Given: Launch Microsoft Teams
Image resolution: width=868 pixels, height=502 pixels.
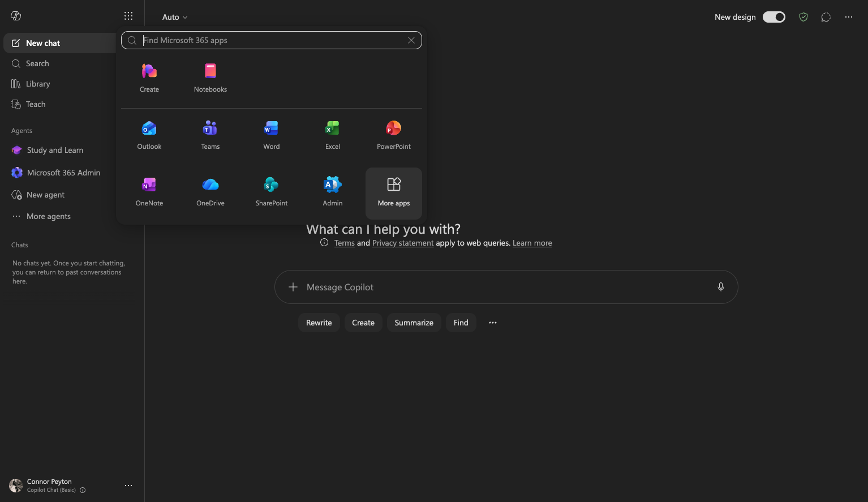Looking at the screenshot, I should 210,136.
